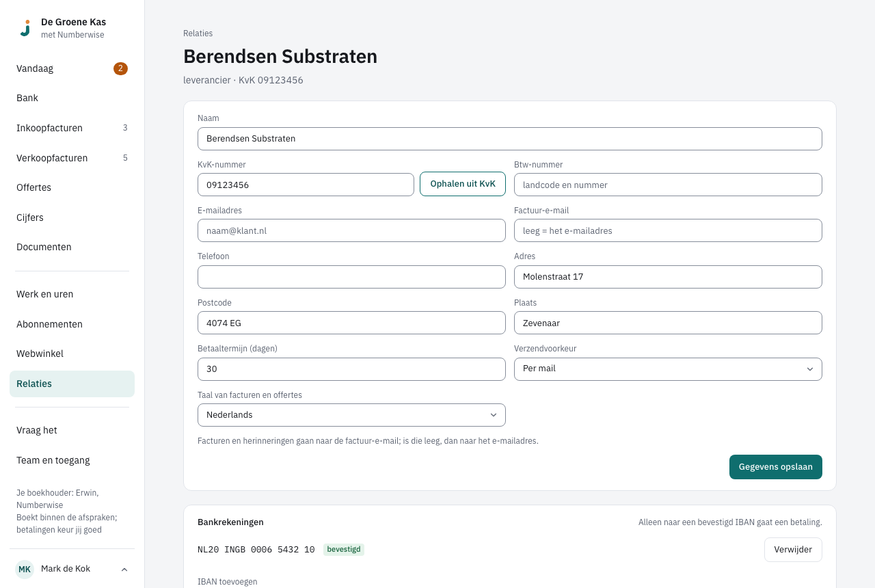Click the Bankrekeningen section heading
The image size is (875, 588).
coord(230,522)
